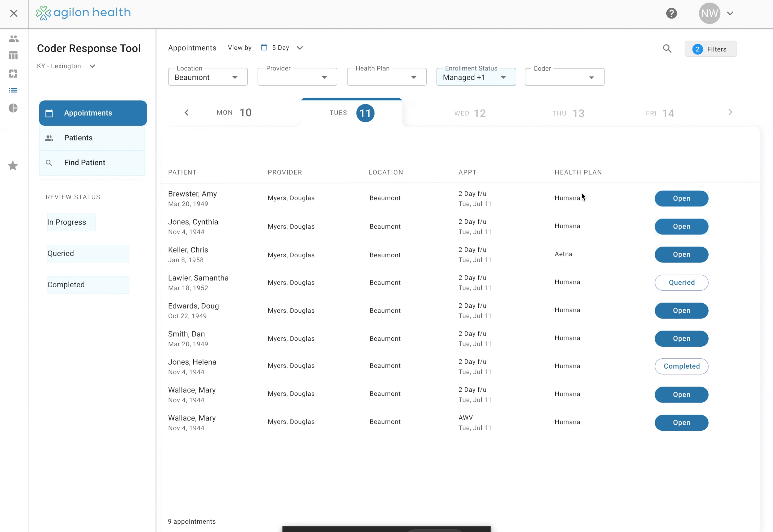773x532 pixels.
Task: Sort by the PROVIDER column header
Action: [x=285, y=172]
